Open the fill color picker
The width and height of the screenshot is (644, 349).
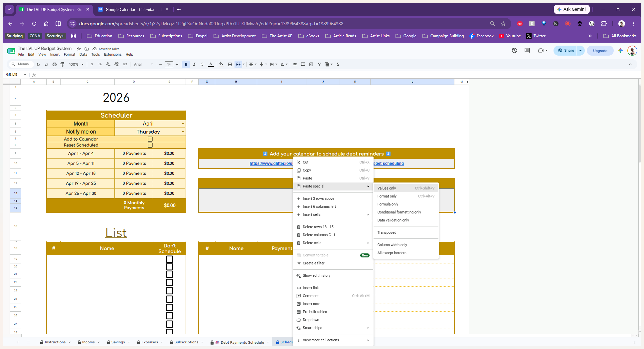[221, 64]
